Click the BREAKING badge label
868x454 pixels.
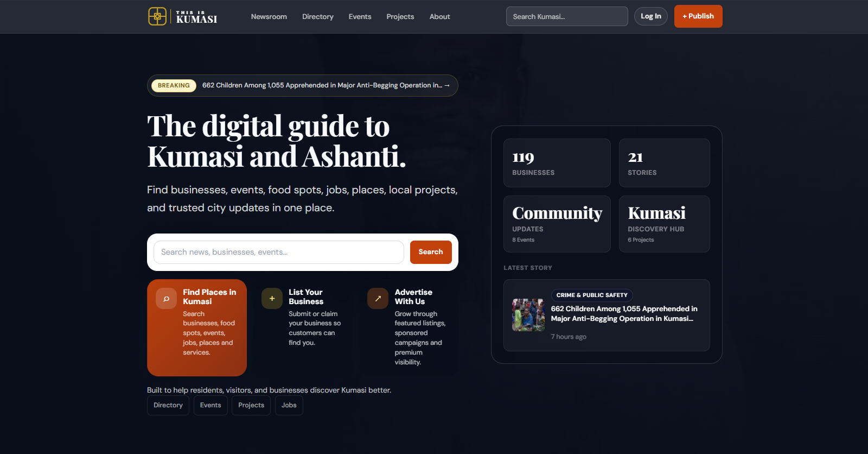174,85
